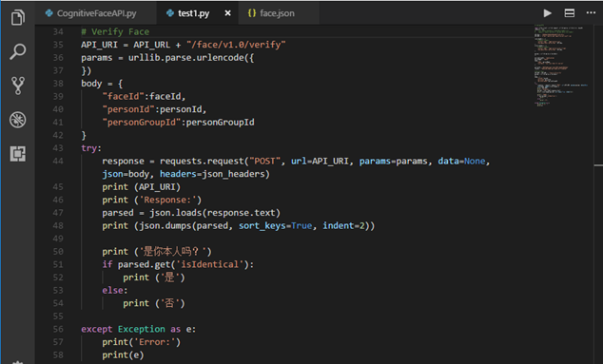Click the "faceId" key string

click(x=123, y=97)
